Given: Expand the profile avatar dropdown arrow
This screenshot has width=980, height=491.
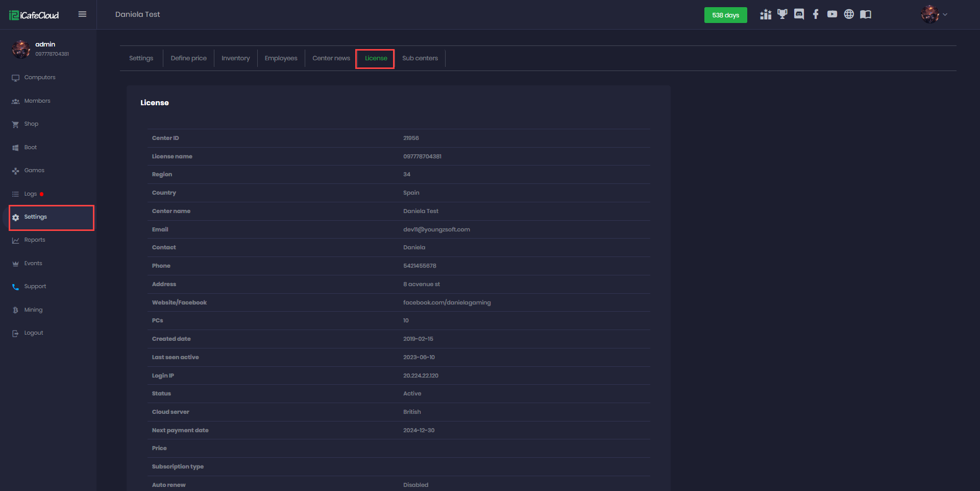Looking at the screenshot, I should [945, 14].
